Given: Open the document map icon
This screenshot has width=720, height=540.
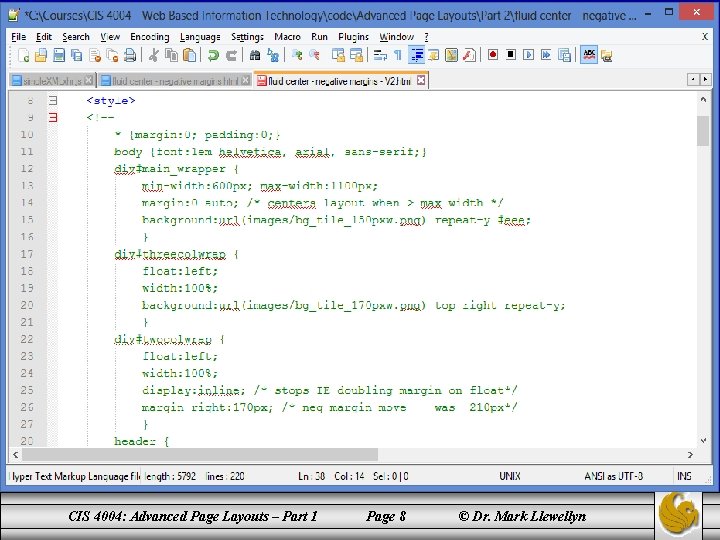Looking at the screenshot, I should (x=451, y=56).
